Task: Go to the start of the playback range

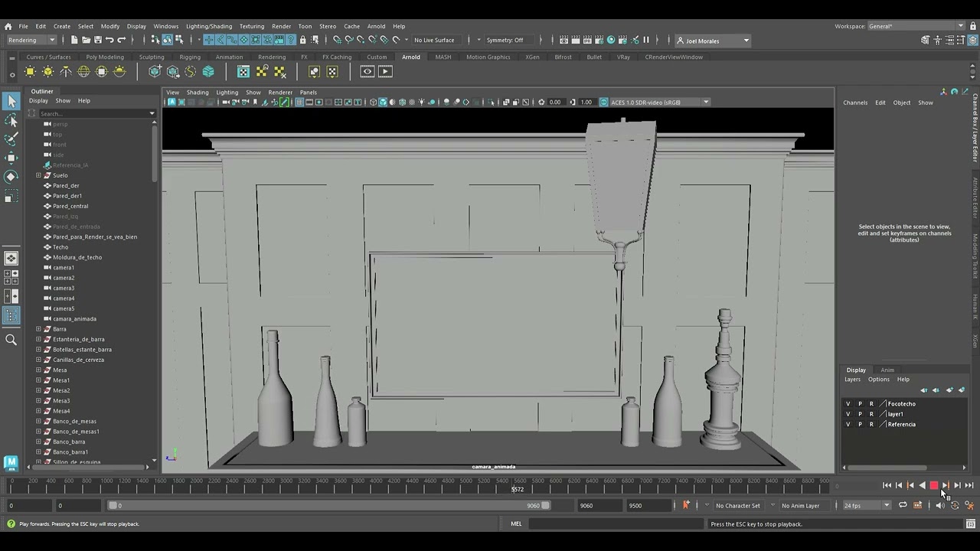Action: coord(887,485)
